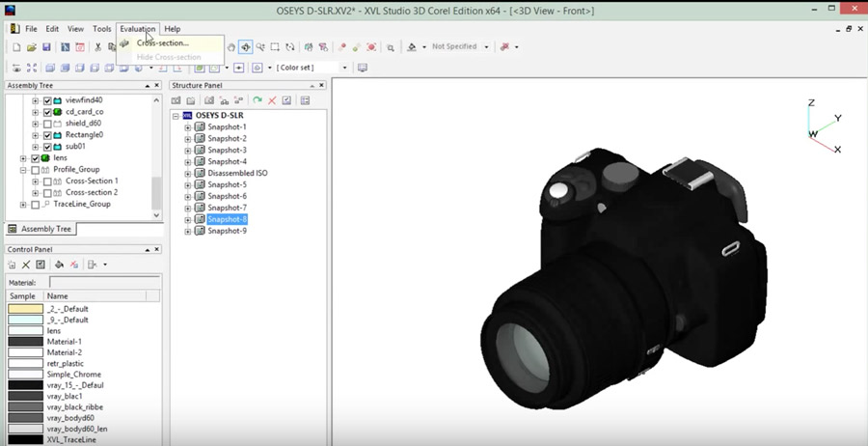868x446 pixels.
Task: Select the Zoom magnifier tool
Action: point(260,47)
